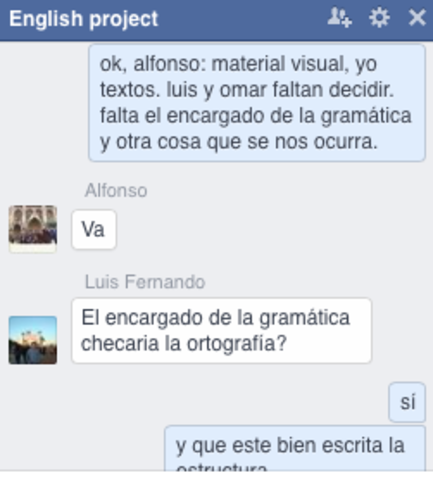The width and height of the screenshot is (433, 480).
Task: Click 'falta el encargado de la gramática' line
Action: (x=256, y=116)
